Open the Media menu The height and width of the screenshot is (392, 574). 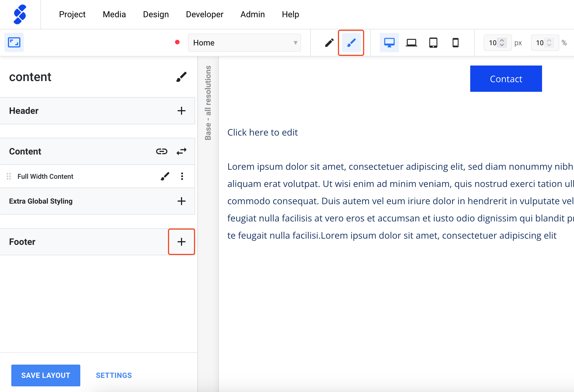pyautogui.click(x=114, y=14)
